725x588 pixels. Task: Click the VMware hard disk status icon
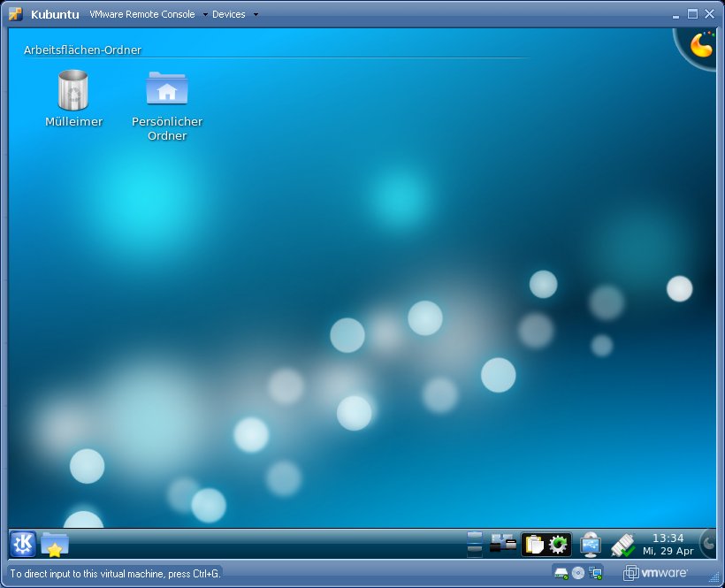click(561, 574)
